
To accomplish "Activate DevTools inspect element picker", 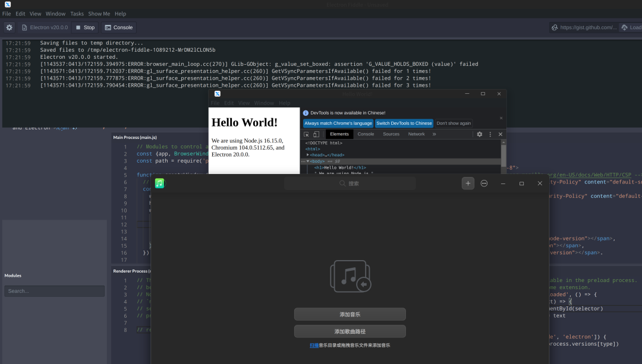I will [x=306, y=134].
